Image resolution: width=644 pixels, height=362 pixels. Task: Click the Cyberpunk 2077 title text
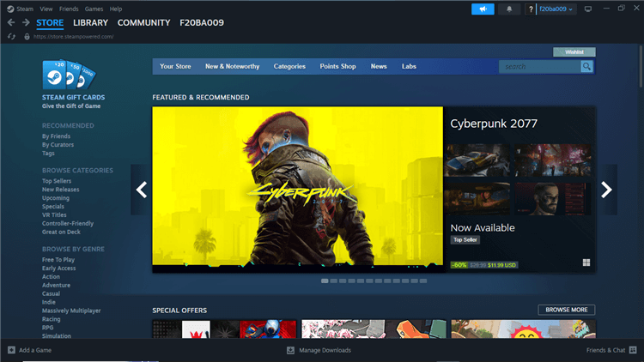point(494,124)
